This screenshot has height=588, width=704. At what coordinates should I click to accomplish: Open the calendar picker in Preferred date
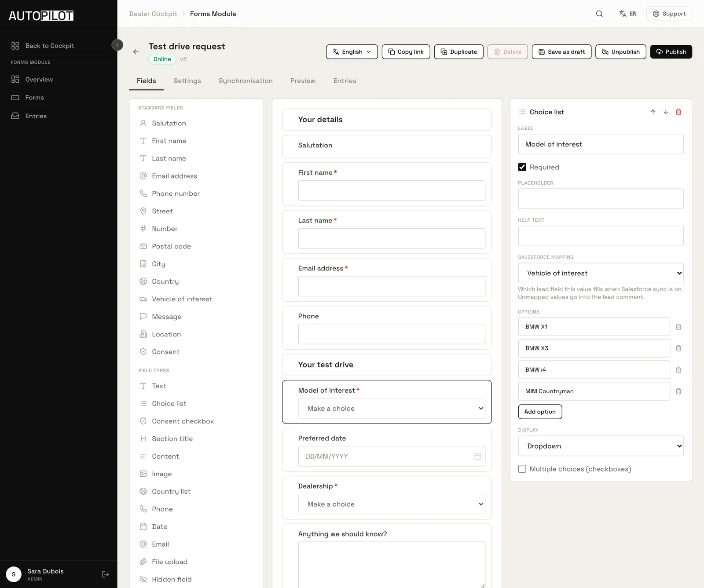[477, 457]
